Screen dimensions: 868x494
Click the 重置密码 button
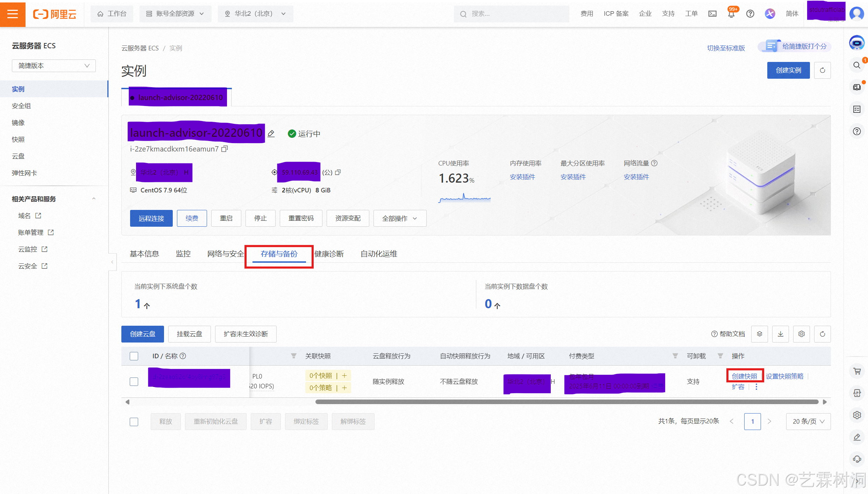pyautogui.click(x=301, y=218)
